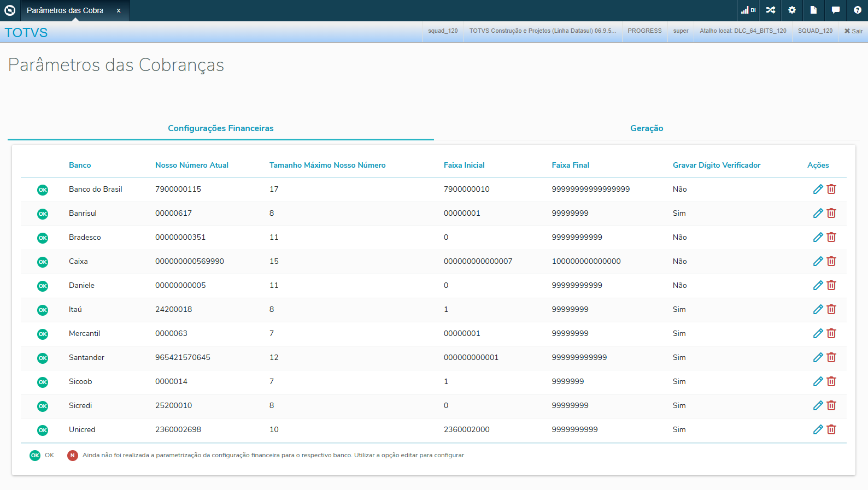The image size is (868, 490).
Task: Open the document icon in top bar
Action: click(x=813, y=10)
